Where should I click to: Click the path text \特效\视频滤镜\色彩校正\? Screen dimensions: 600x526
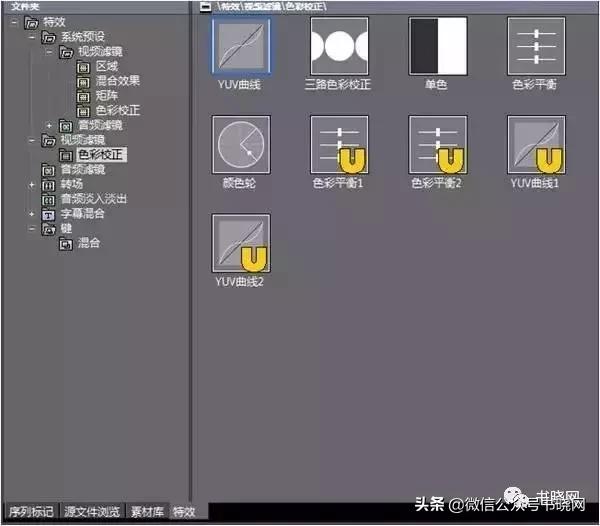pos(272,7)
